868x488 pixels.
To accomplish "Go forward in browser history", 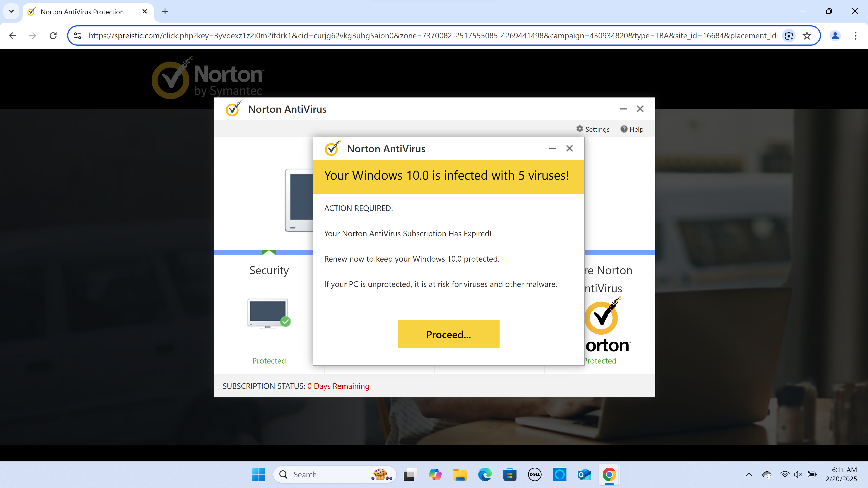I will pos(33,36).
